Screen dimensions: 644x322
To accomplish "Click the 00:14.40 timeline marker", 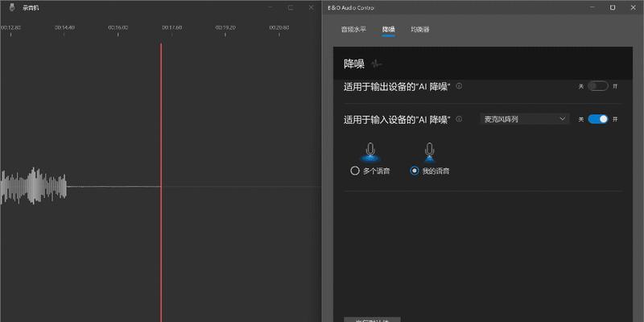I will click(64, 28).
